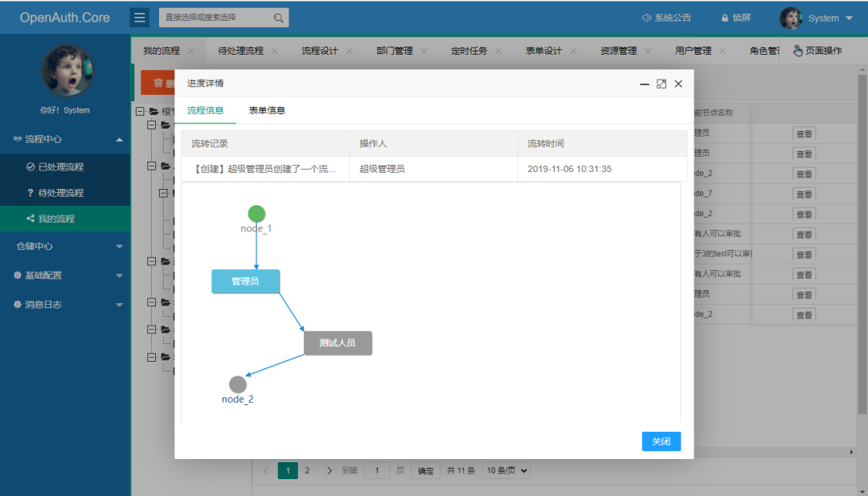Maximize the 进度详情 dialog
Viewport: 868px width, 496px height.
coord(661,84)
